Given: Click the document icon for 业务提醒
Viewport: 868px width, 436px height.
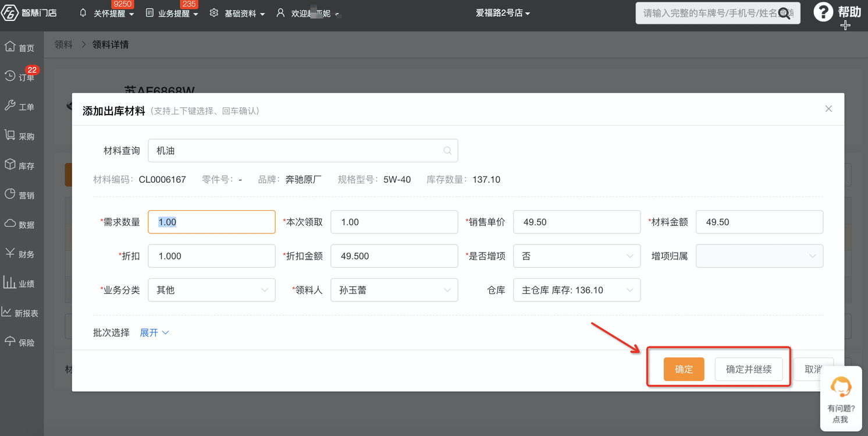Looking at the screenshot, I should pyautogui.click(x=150, y=13).
